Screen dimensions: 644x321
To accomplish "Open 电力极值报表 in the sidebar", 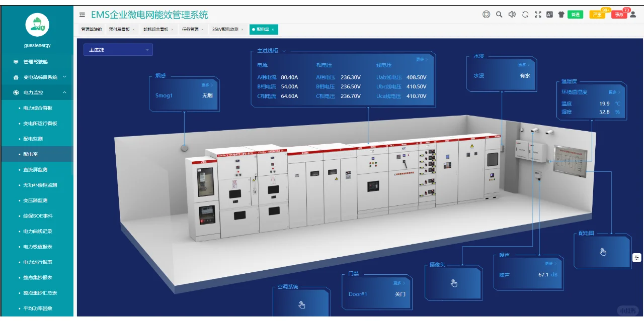I will (38, 247).
